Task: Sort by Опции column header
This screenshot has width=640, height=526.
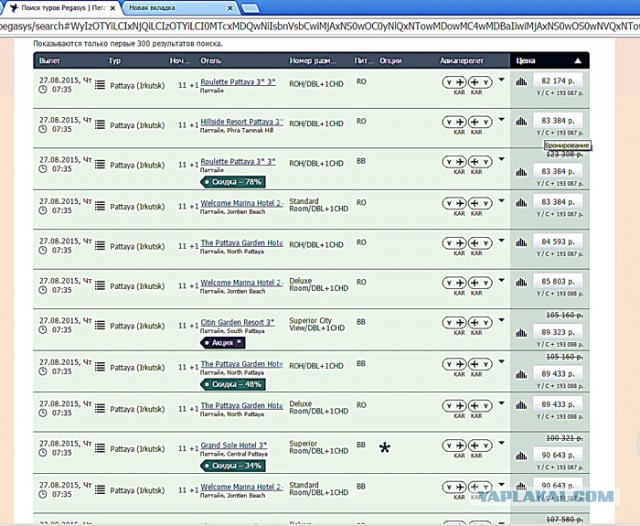Action: coord(391,61)
